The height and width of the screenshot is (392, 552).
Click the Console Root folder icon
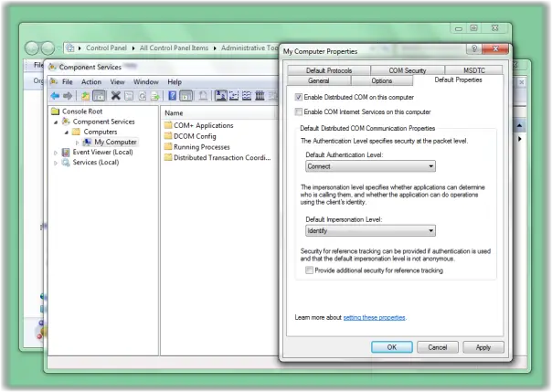pyautogui.click(x=55, y=111)
